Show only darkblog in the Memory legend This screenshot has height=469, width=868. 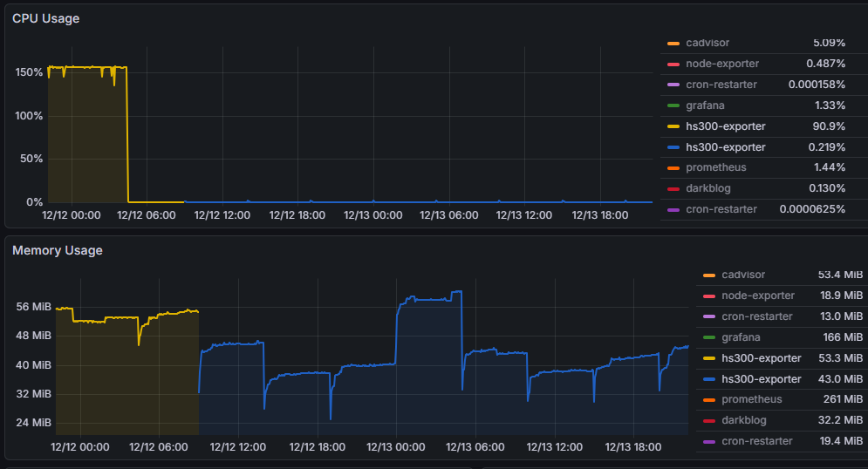[746, 420]
